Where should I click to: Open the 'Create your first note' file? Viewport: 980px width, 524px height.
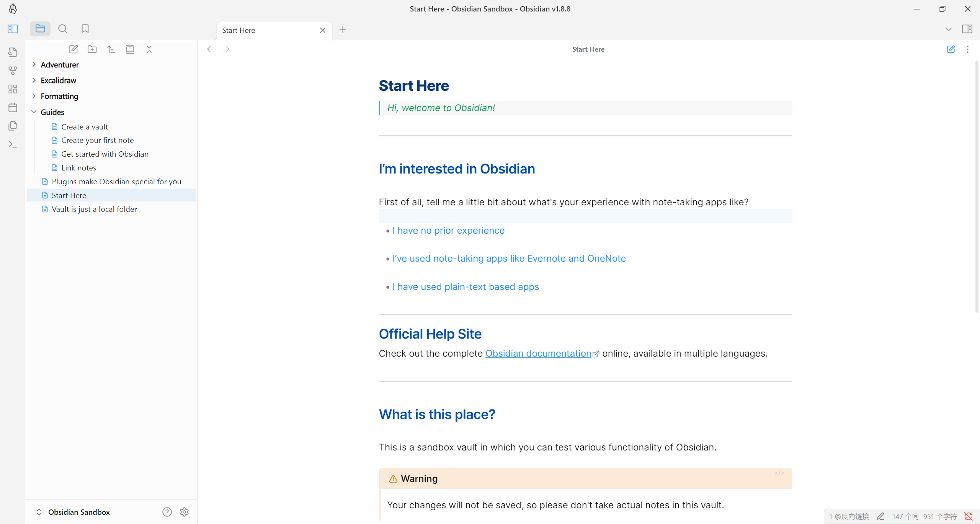(x=98, y=140)
